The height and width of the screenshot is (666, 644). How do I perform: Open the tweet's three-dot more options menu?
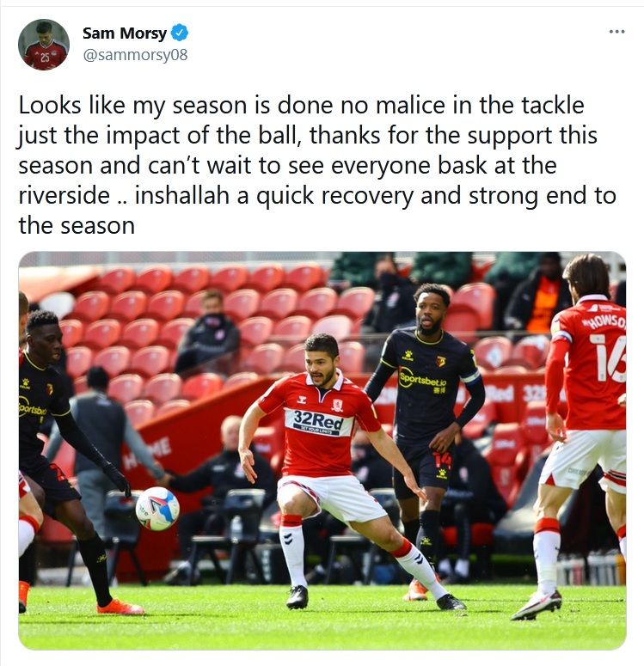(616, 32)
